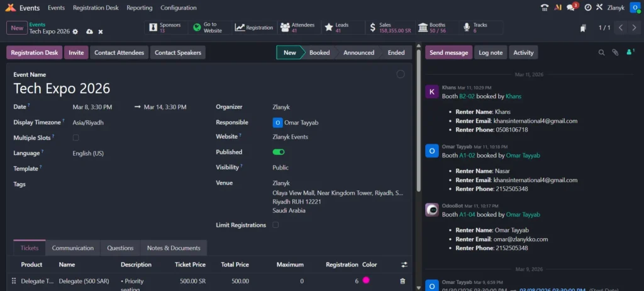Open the gear actions menu beside Tech Expo 2026

pos(75,31)
